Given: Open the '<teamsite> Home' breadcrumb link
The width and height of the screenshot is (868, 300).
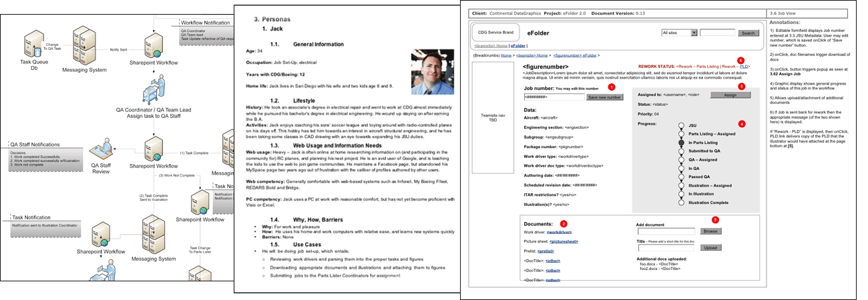Looking at the screenshot, I should click(533, 55).
